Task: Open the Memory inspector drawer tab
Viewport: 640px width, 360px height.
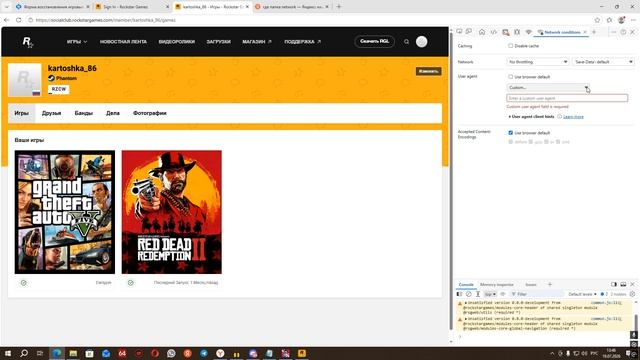Action: tap(497, 284)
